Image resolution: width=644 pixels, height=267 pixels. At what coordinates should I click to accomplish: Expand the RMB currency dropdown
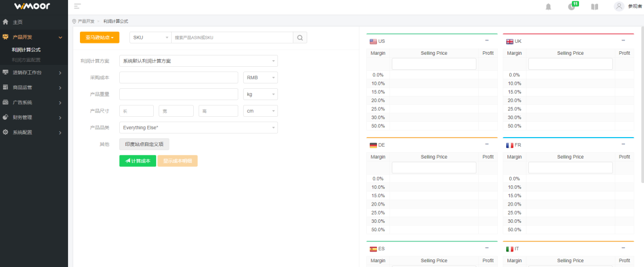pyautogui.click(x=261, y=77)
